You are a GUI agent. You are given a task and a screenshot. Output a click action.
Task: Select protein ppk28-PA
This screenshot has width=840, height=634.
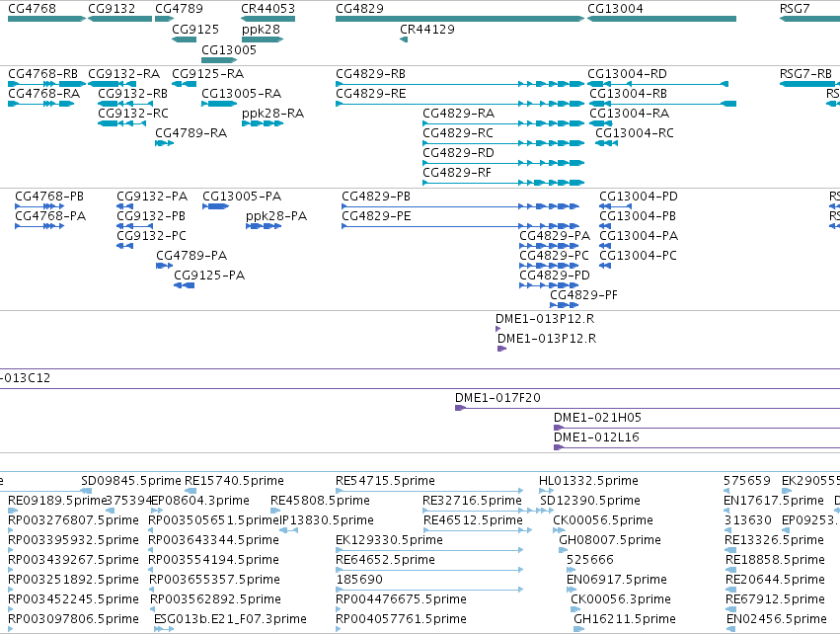[x=276, y=216]
